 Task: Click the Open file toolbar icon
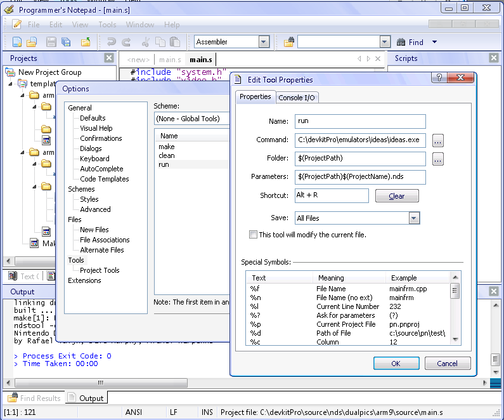32,43
